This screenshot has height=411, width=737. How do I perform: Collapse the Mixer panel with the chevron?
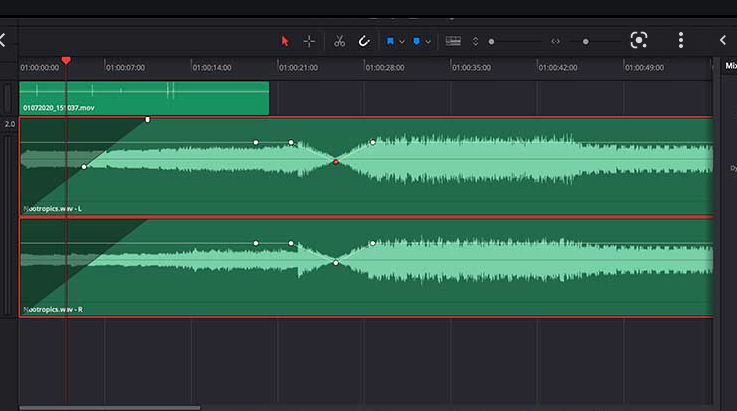tap(723, 40)
